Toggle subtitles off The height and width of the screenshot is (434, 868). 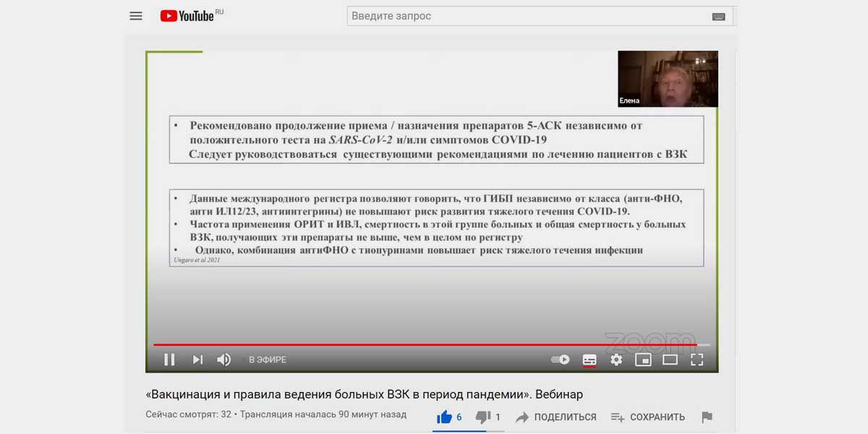tap(589, 359)
